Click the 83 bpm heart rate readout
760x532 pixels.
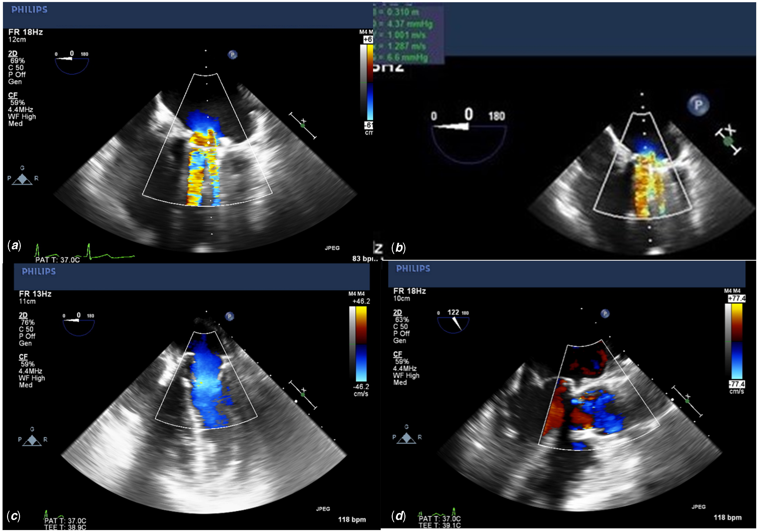point(365,259)
